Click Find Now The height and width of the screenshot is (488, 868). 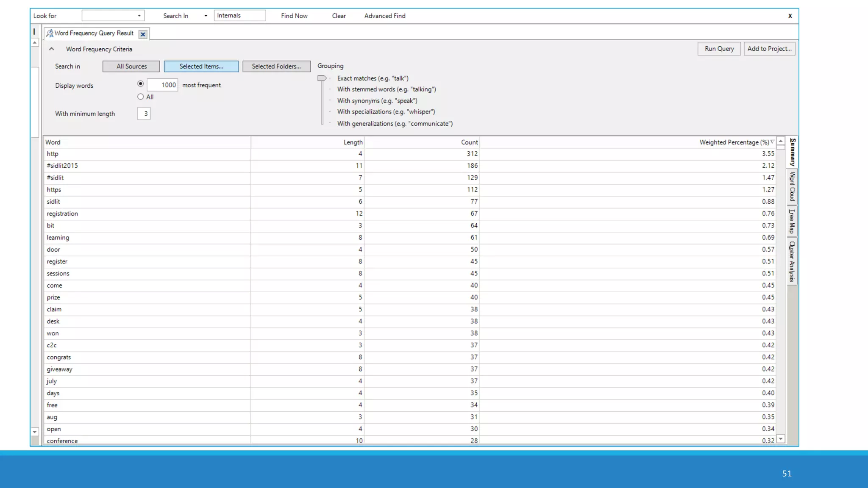tap(294, 16)
